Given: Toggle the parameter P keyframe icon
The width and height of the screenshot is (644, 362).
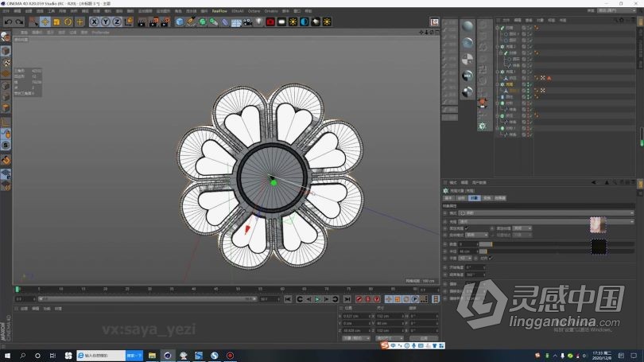Looking at the screenshot, I should 415,299.
